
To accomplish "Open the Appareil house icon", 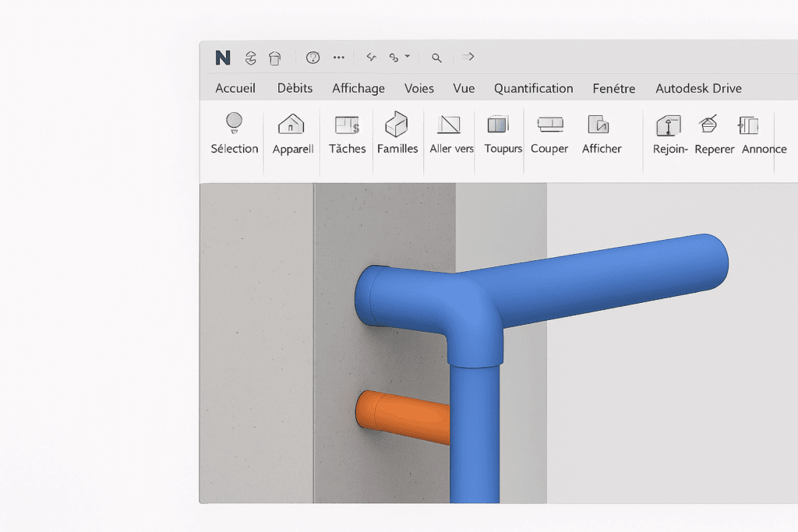I will coord(291,124).
